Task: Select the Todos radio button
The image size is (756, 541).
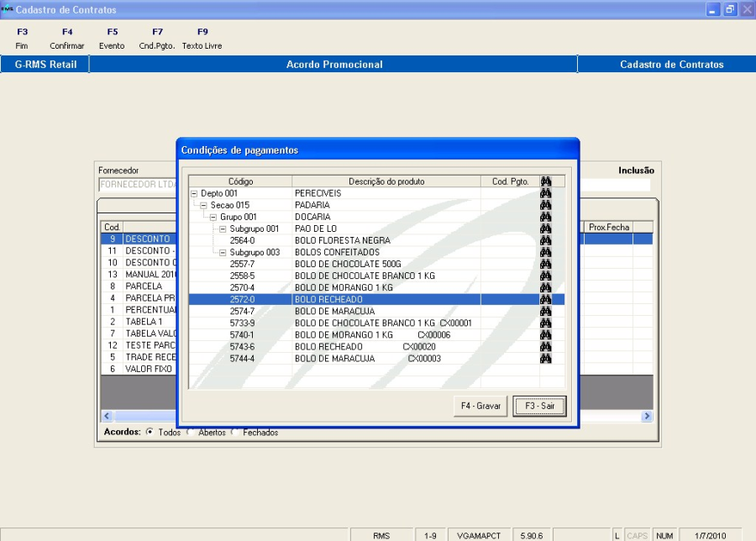Action: 150,432
